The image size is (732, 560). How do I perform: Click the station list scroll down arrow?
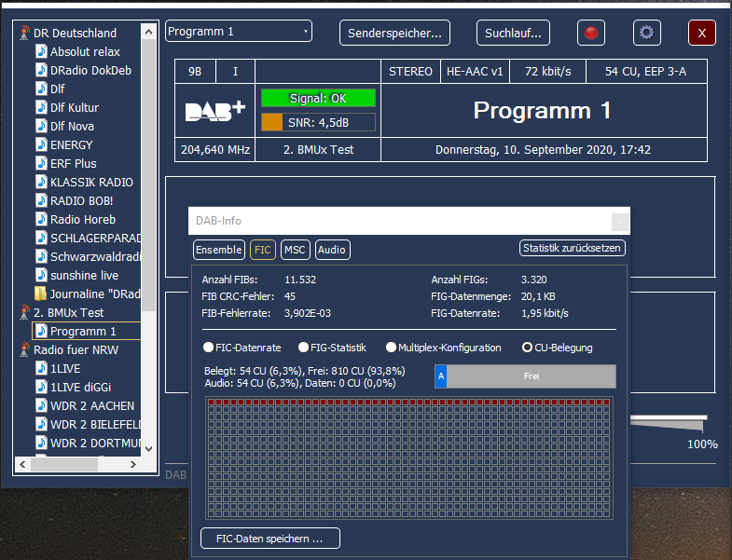[148, 449]
